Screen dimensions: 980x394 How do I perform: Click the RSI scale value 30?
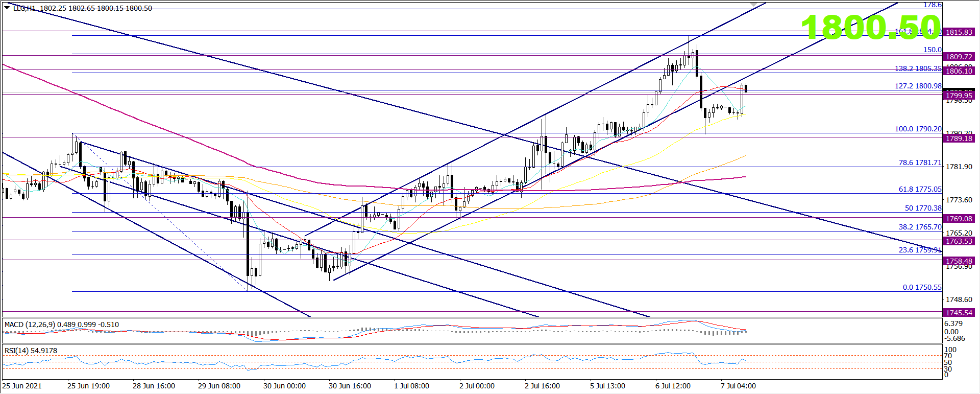pos(948,369)
